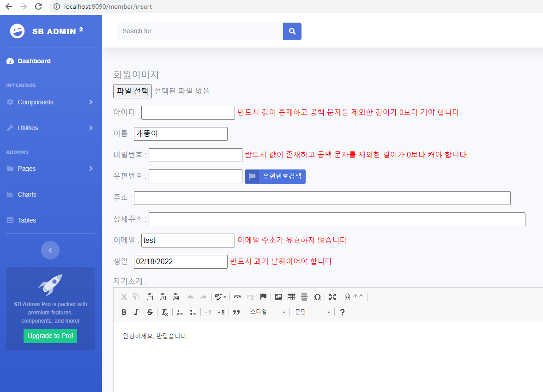Screen dimensions: 543x392
Task: Insert a table into the editor
Action: click(291, 297)
